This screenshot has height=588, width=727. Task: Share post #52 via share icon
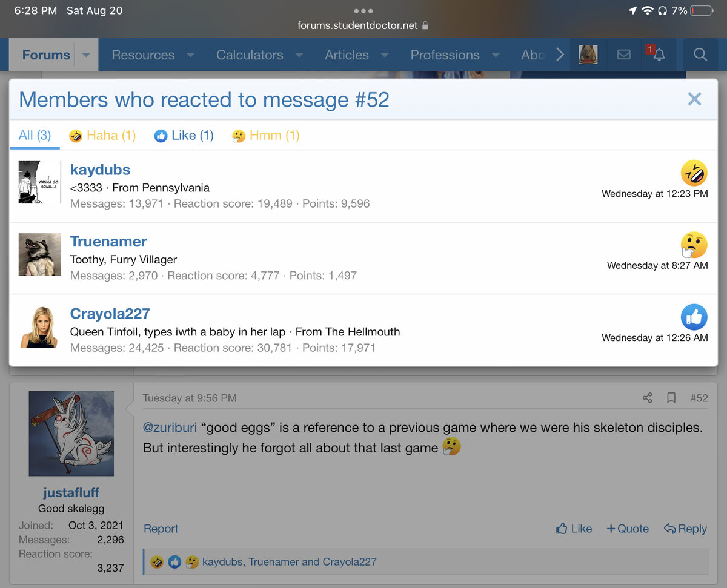[x=647, y=398]
